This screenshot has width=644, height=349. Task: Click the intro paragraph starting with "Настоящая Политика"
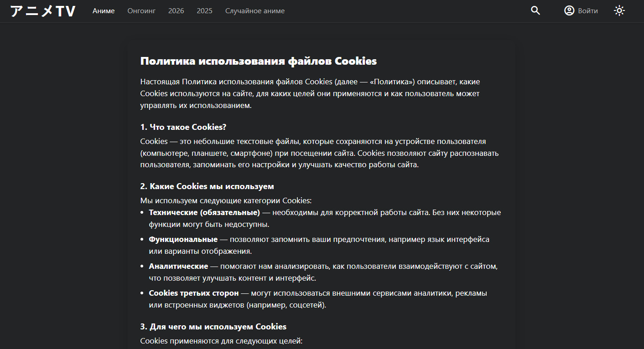pyautogui.click(x=310, y=93)
